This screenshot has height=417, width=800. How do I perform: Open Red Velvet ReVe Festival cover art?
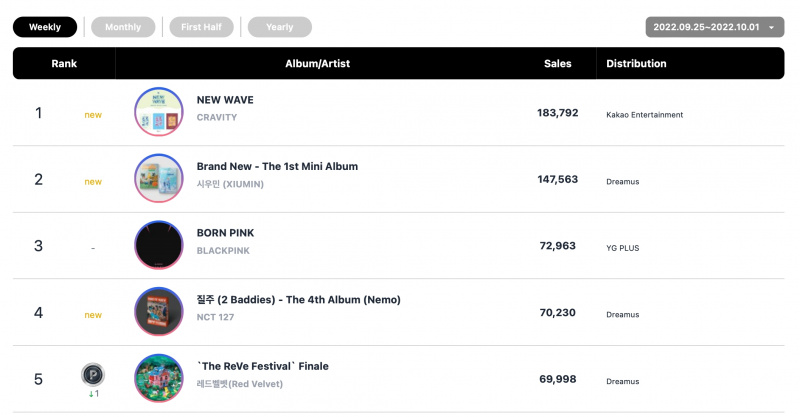tap(159, 378)
